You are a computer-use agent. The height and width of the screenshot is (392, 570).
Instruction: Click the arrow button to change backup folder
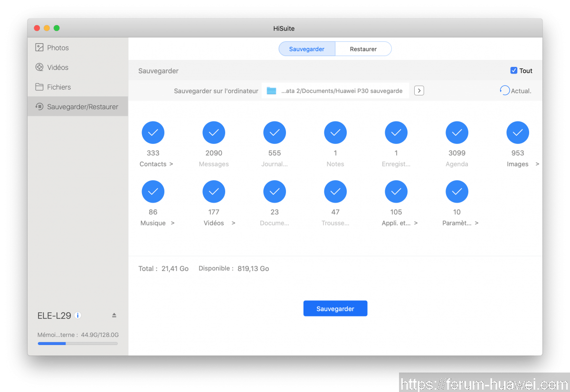419,91
